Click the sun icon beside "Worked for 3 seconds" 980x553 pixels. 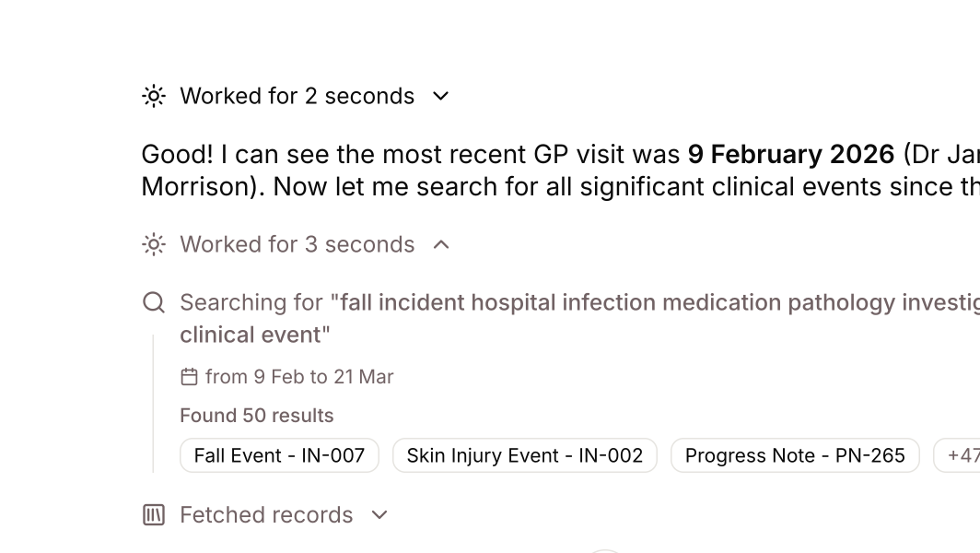(x=154, y=244)
